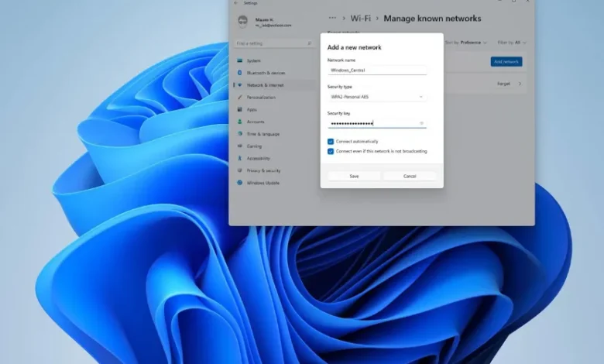The width and height of the screenshot is (604, 364).
Task: Click the Network name input field
Action: (x=377, y=70)
